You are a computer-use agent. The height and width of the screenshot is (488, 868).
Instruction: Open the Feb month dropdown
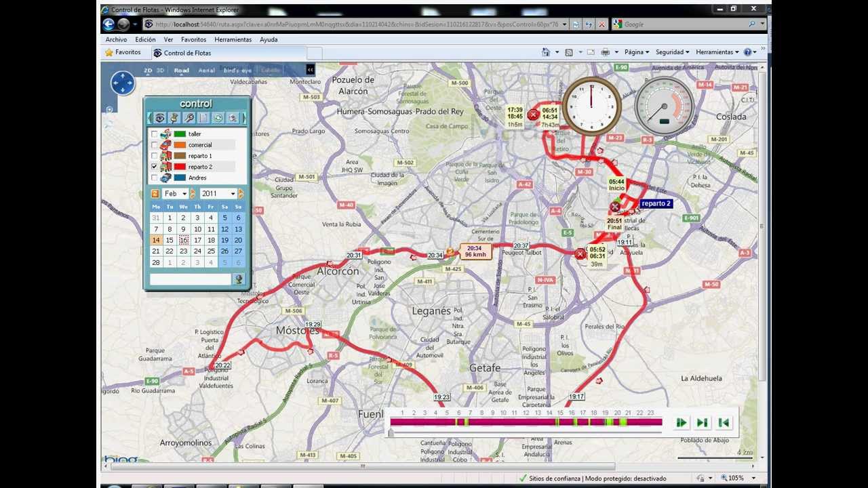point(175,194)
